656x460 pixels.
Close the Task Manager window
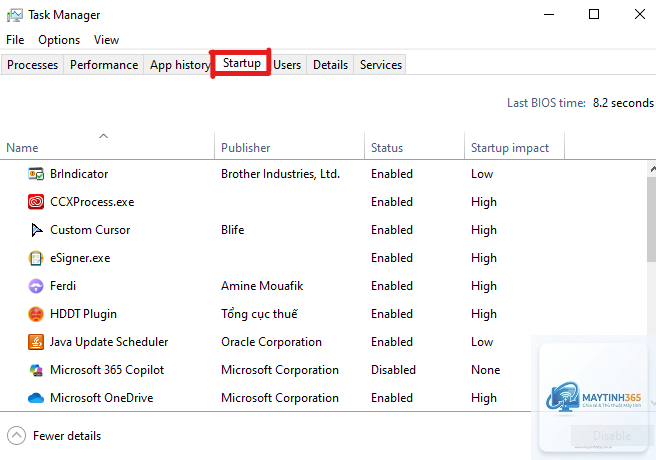(x=639, y=15)
